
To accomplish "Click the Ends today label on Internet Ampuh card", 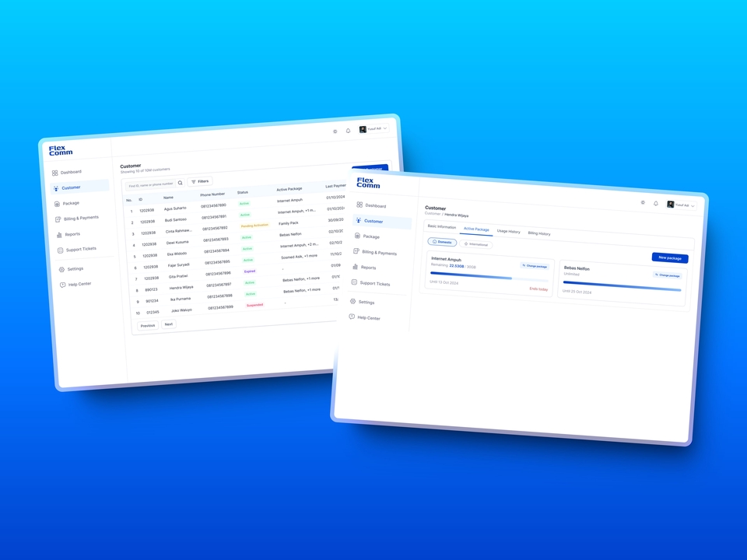I will click(x=538, y=289).
